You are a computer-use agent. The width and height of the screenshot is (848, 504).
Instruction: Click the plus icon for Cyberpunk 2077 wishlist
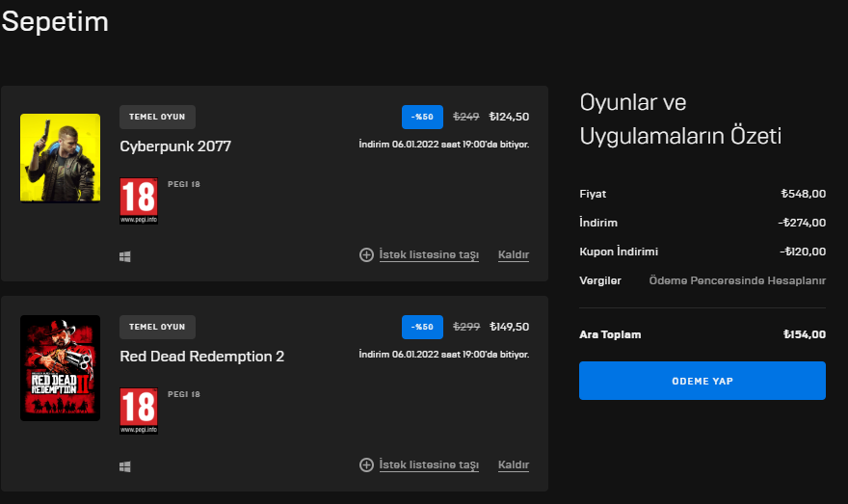pos(366,254)
